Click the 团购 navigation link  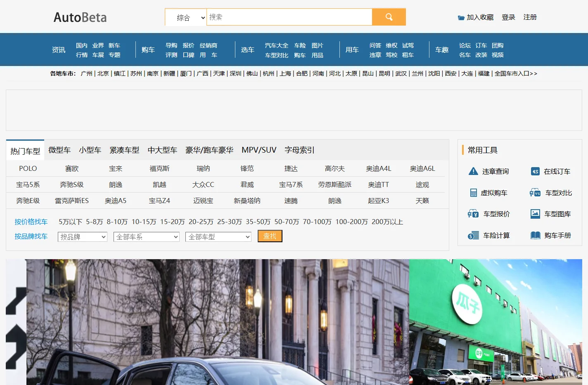(x=498, y=45)
